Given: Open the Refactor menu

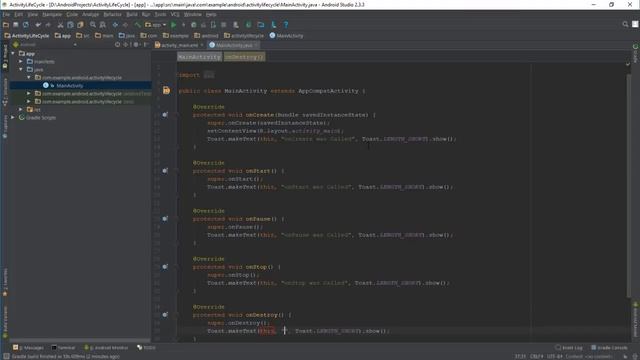Looking at the screenshot, I should point(112,14).
